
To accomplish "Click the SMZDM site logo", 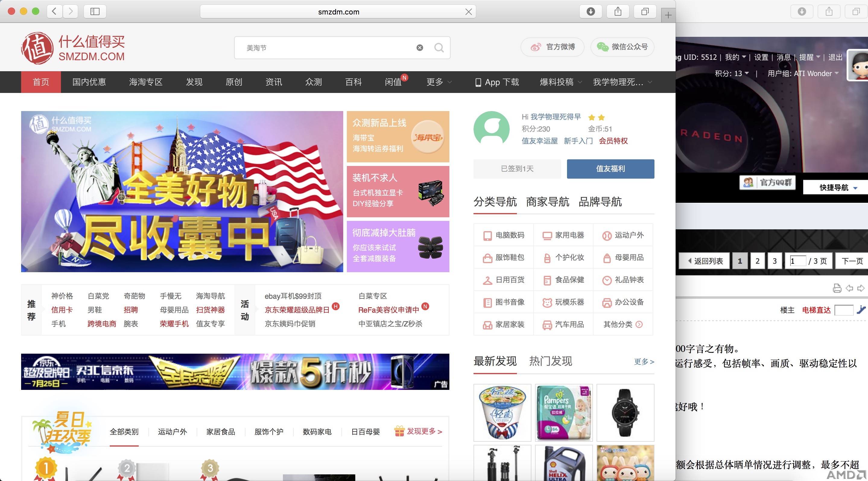I will pos(73,48).
